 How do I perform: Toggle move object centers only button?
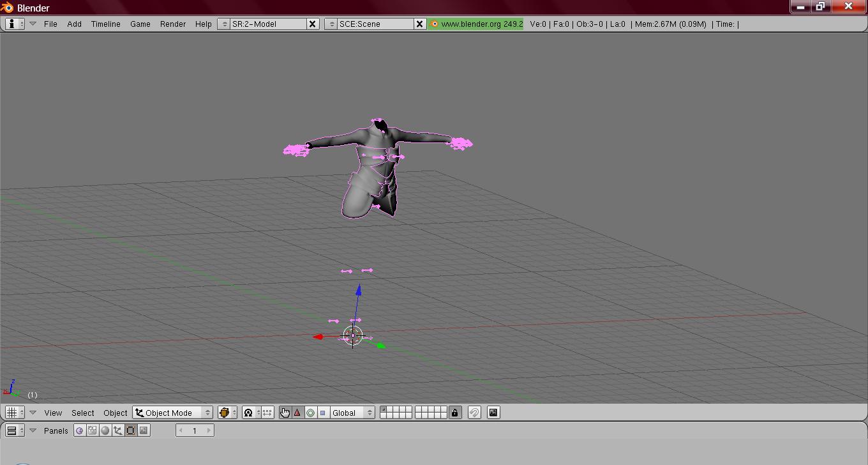[x=267, y=413]
